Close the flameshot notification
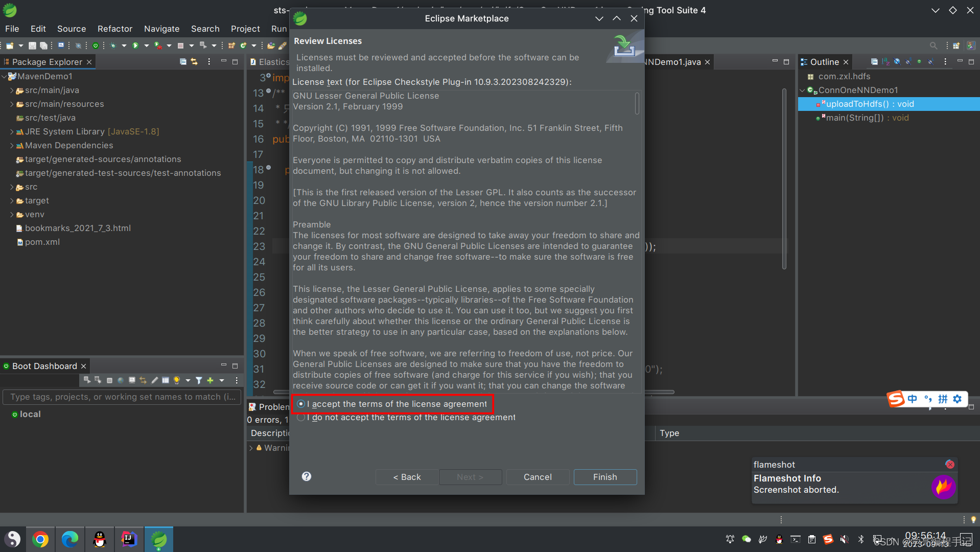Image resolution: width=980 pixels, height=552 pixels. tap(950, 464)
